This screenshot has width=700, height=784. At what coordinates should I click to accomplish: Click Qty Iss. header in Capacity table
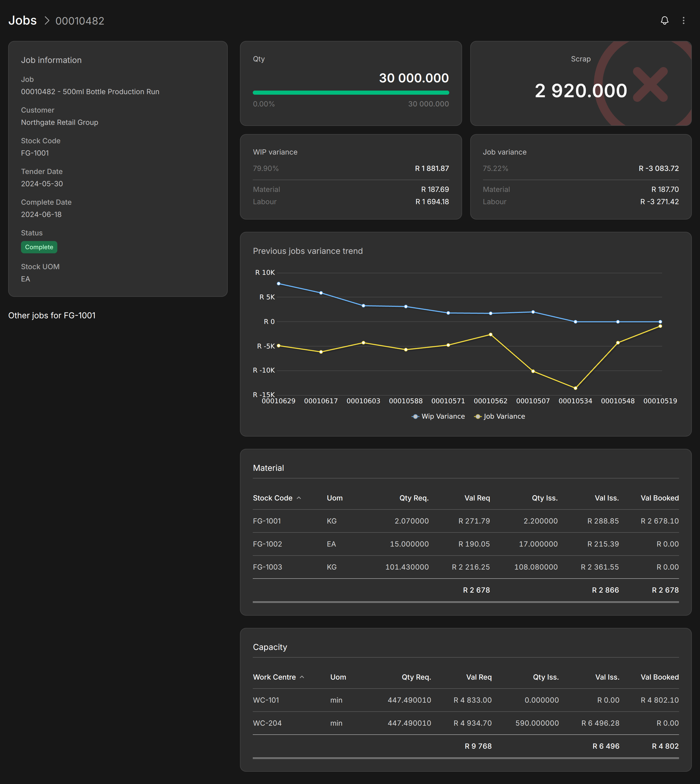(x=546, y=677)
